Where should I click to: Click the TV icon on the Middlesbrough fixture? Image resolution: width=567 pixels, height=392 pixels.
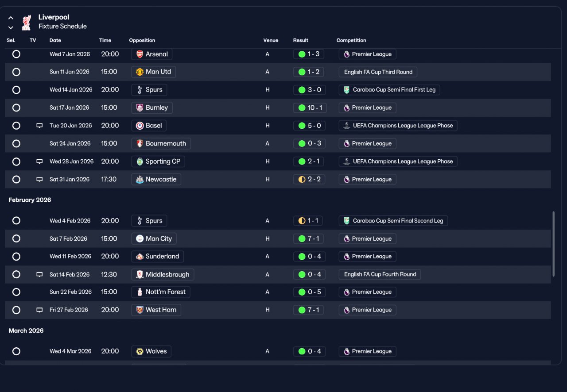[x=39, y=274]
